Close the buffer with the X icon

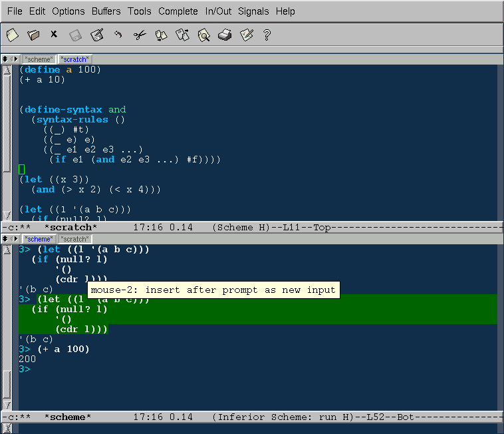tap(54, 35)
